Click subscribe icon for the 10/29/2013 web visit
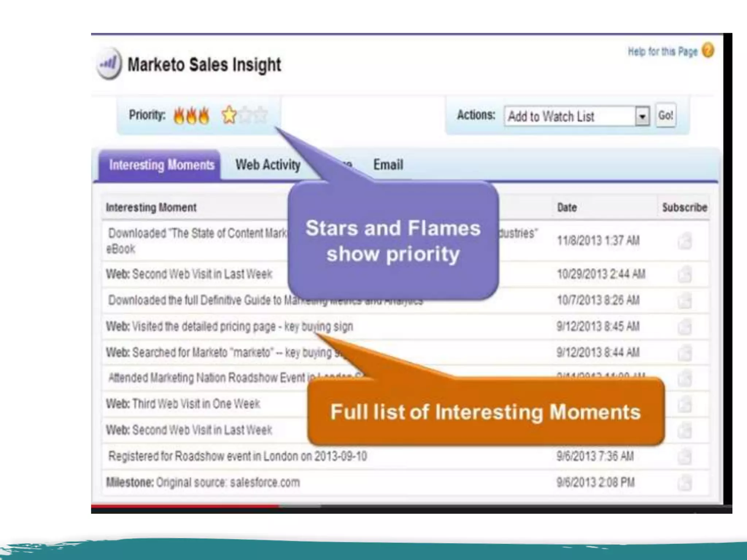This screenshot has height=560, width=747. click(x=685, y=274)
